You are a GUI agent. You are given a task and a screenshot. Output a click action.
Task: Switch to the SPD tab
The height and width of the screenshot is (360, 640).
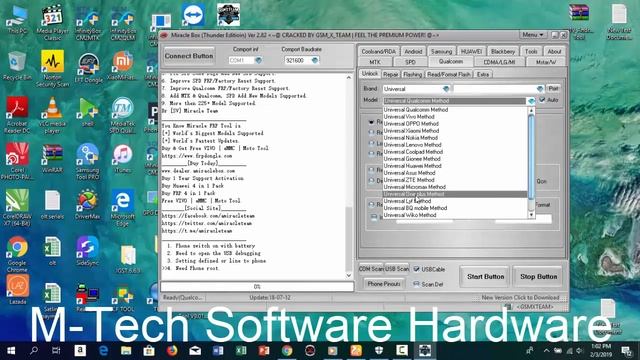click(410, 62)
